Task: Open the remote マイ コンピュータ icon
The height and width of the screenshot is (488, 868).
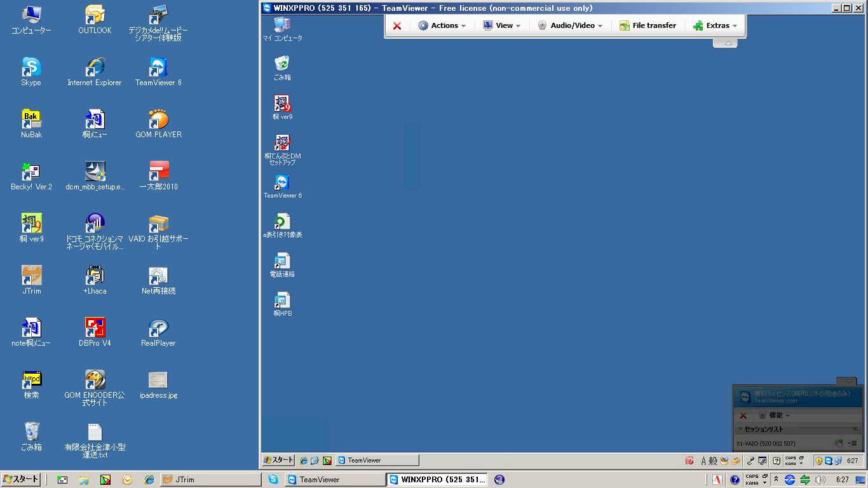Action: click(x=282, y=29)
